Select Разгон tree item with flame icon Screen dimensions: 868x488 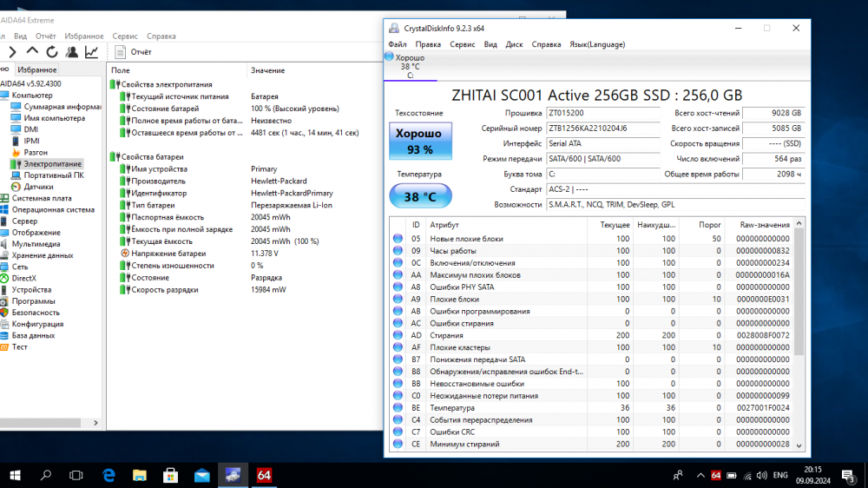click(36, 152)
